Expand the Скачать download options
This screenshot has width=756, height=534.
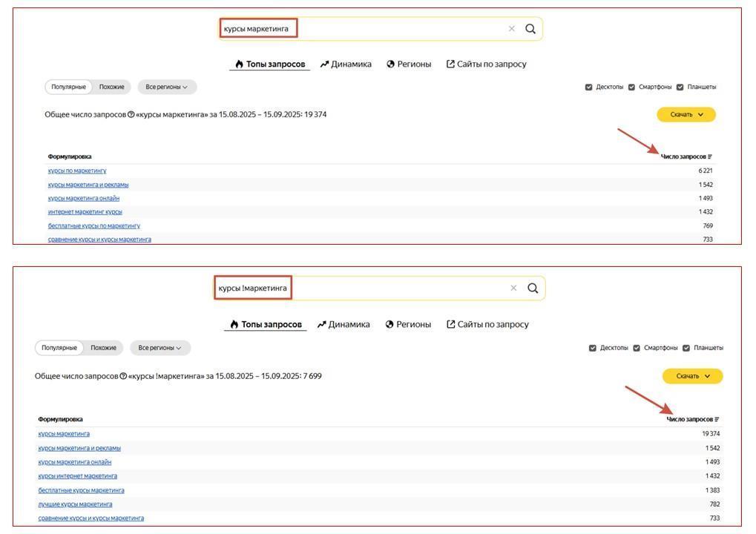tap(685, 114)
